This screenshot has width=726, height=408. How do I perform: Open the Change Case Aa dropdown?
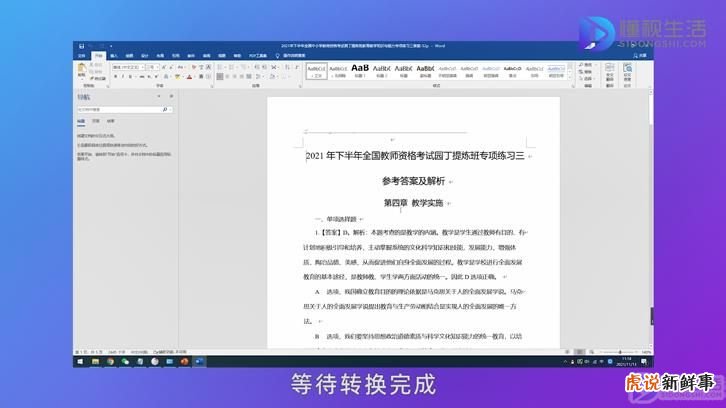181,67
